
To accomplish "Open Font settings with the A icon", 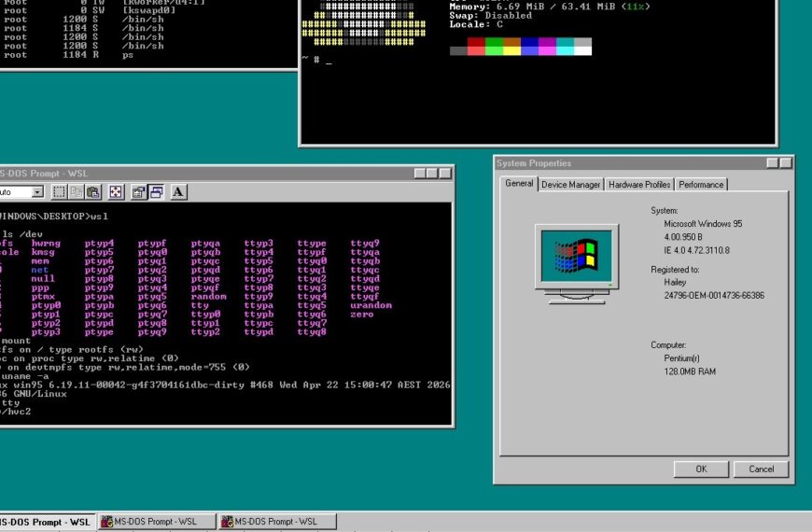I will [178, 192].
